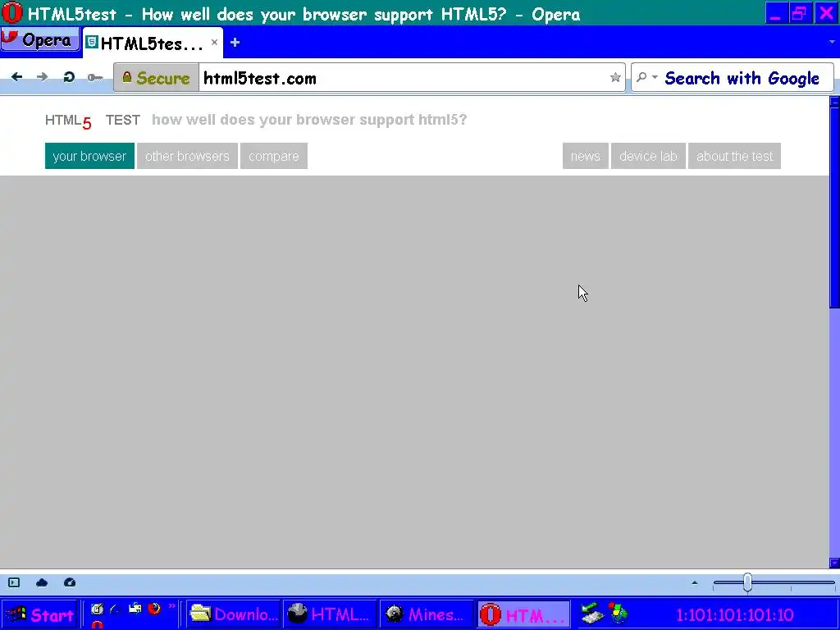Minimize the Opera window
This screenshot has height=630, width=840.
point(775,13)
